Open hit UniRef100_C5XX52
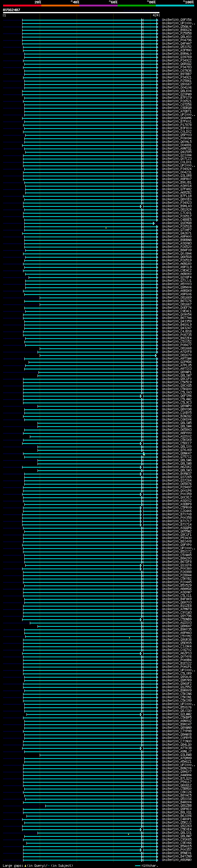The width and height of the screenshot is (197, 868). (177, 342)
